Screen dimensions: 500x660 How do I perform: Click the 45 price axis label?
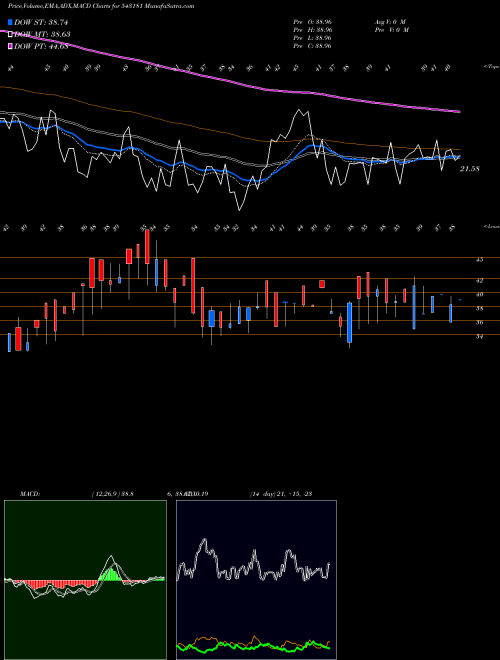(479, 260)
